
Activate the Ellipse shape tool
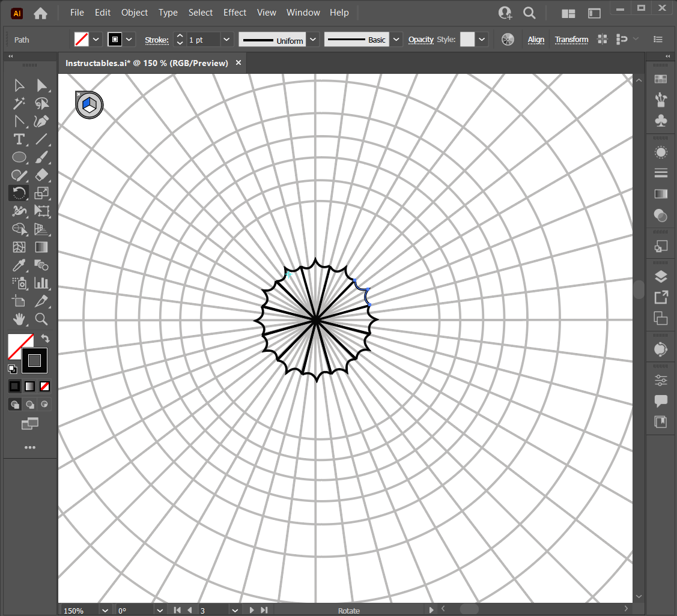pyautogui.click(x=19, y=157)
